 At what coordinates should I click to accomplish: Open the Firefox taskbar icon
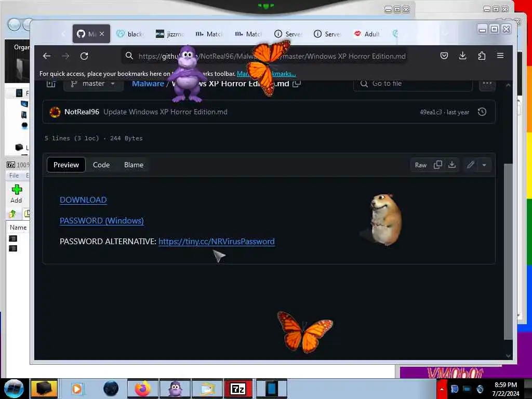click(143, 389)
